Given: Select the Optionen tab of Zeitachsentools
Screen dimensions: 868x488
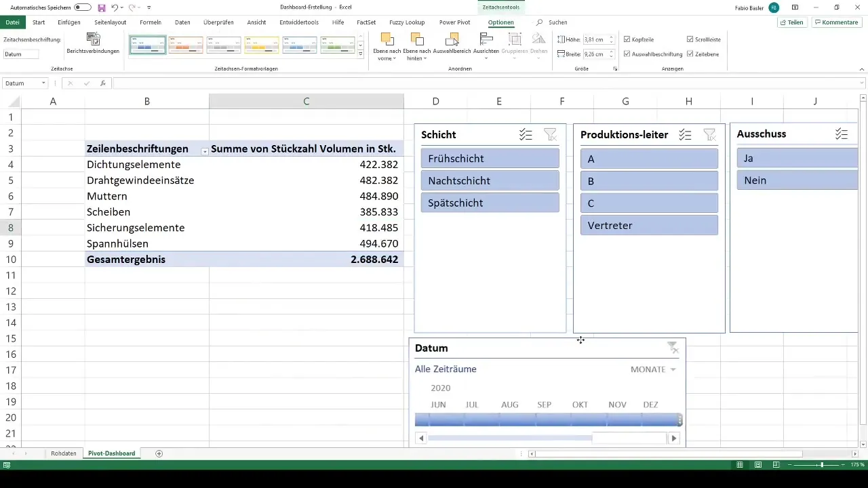Looking at the screenshot, I should click(501, 22).
